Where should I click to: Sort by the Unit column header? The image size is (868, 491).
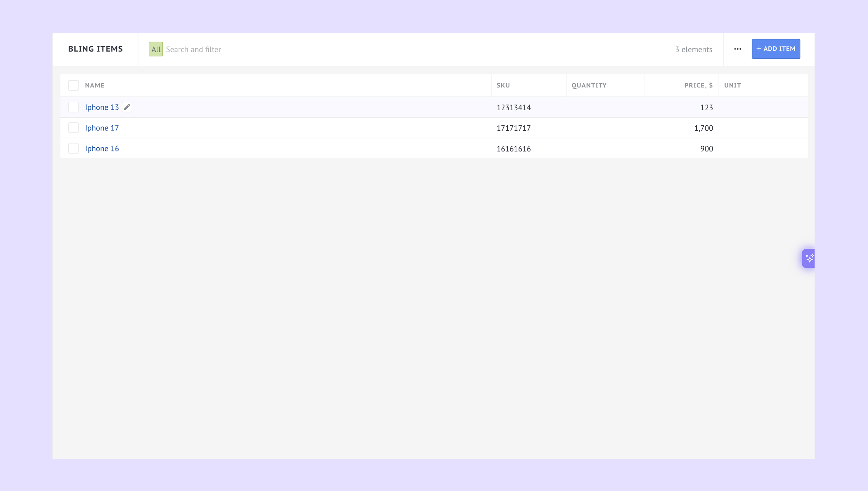pos(732,85)
